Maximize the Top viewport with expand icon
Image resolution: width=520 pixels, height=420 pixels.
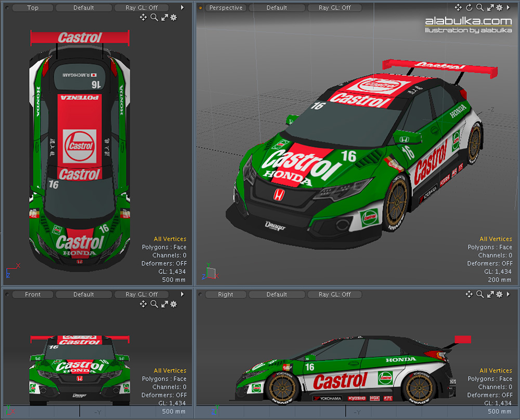tap(164, 18)
